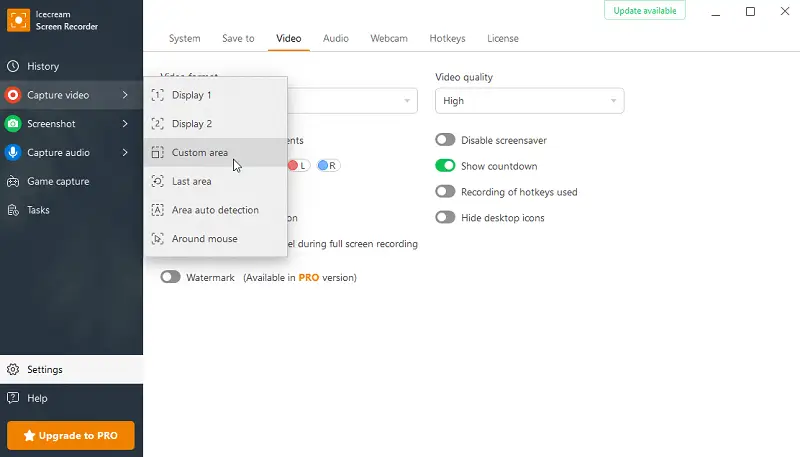Click the Icecream Screen Recorder logo

(18, 20)
